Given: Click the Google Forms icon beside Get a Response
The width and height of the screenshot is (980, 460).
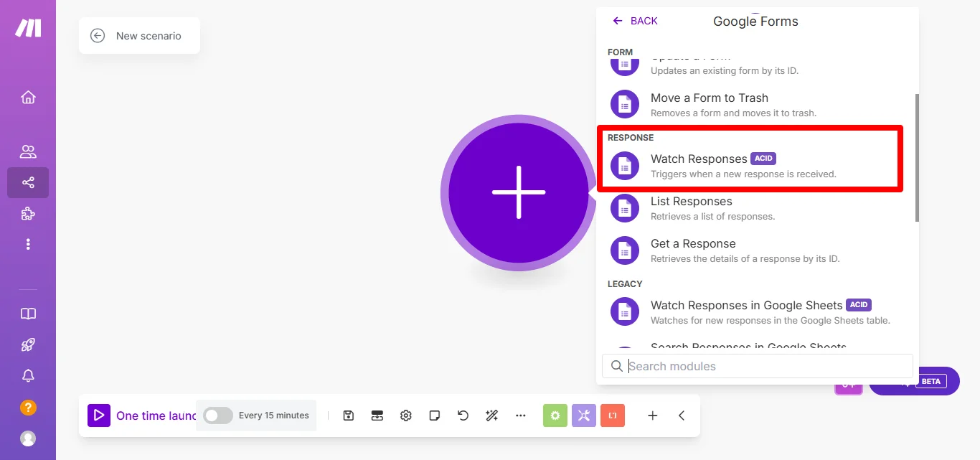Looking at the screenshot, I should 625,250.
